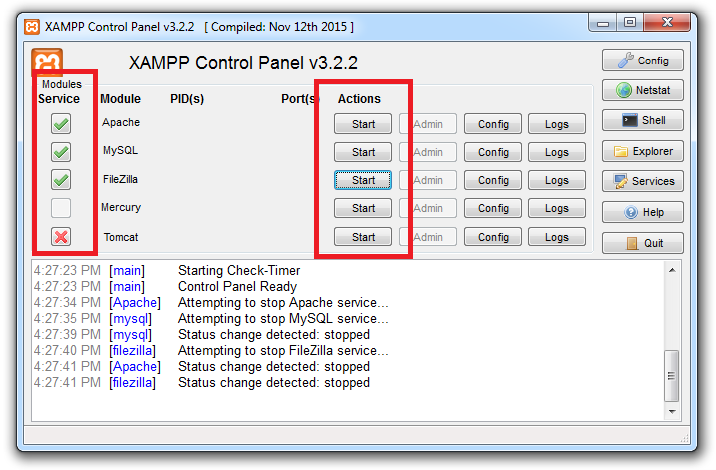View the Tomcat Logs

click(x=557, y=237)
